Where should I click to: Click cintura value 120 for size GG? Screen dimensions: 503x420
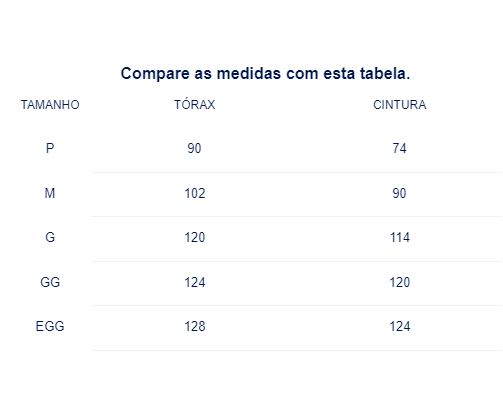coord(400,282)
